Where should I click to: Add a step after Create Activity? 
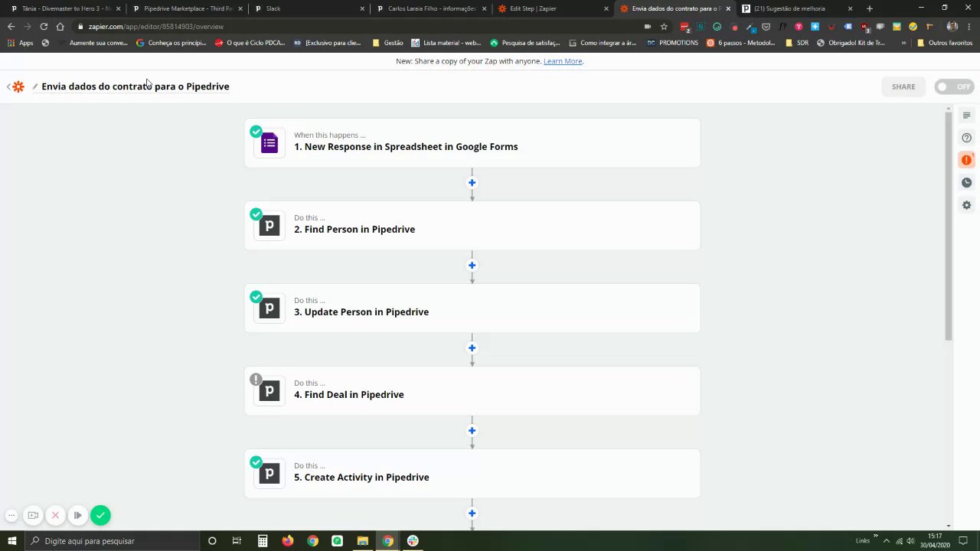(472, 514)
